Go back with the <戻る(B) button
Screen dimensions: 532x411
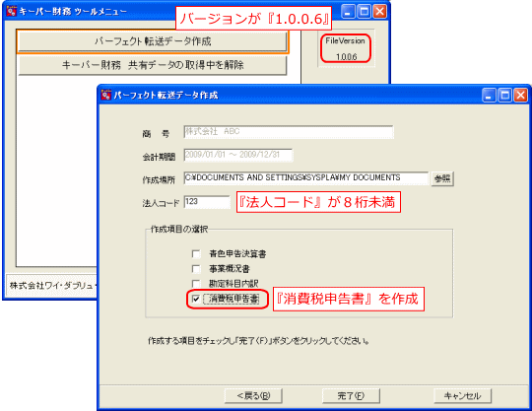point(253,396)
